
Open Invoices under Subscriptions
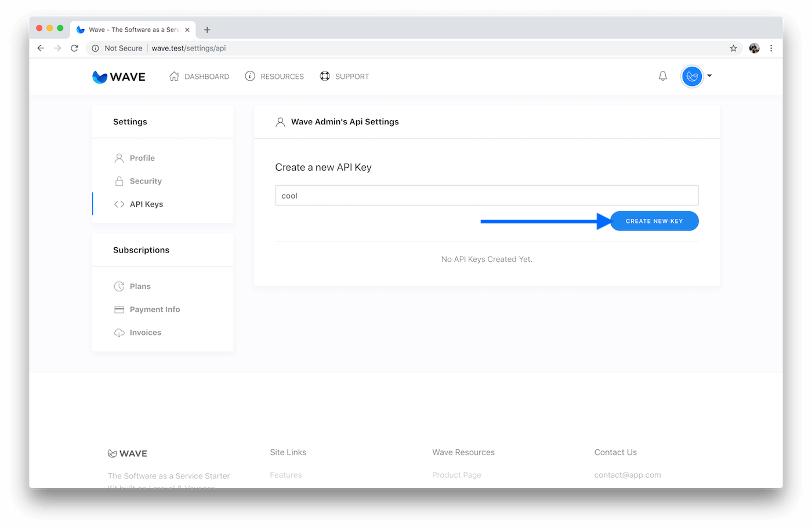145,333
